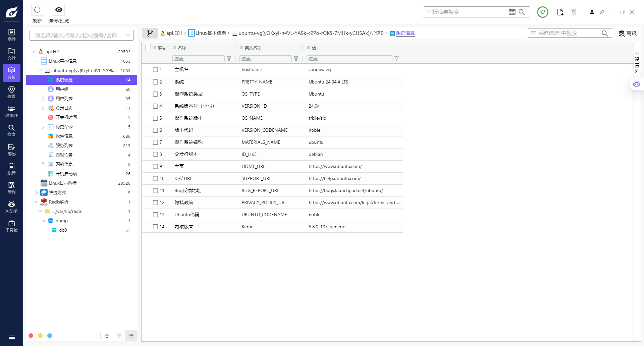The height and width of the screenshot is (346, 644).
Task: Click the red color dot tag
Action: tap(31, 336)
